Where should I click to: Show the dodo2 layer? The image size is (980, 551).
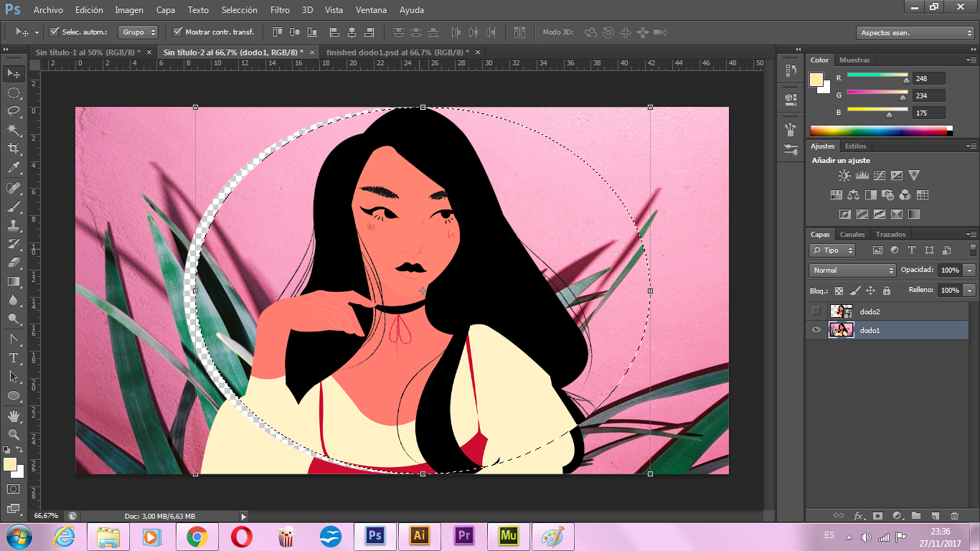(816, 311)
